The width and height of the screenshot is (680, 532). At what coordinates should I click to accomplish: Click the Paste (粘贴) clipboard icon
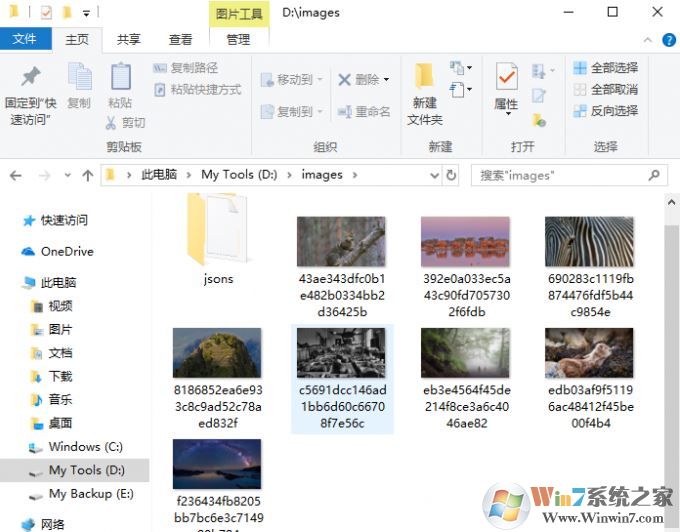coord(121,77)
